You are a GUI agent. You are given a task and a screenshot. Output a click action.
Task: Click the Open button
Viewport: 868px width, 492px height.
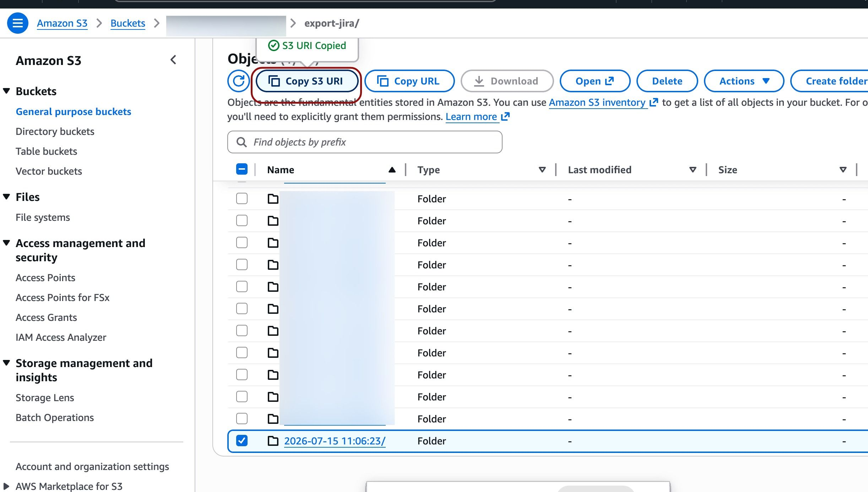click(595, 81)
